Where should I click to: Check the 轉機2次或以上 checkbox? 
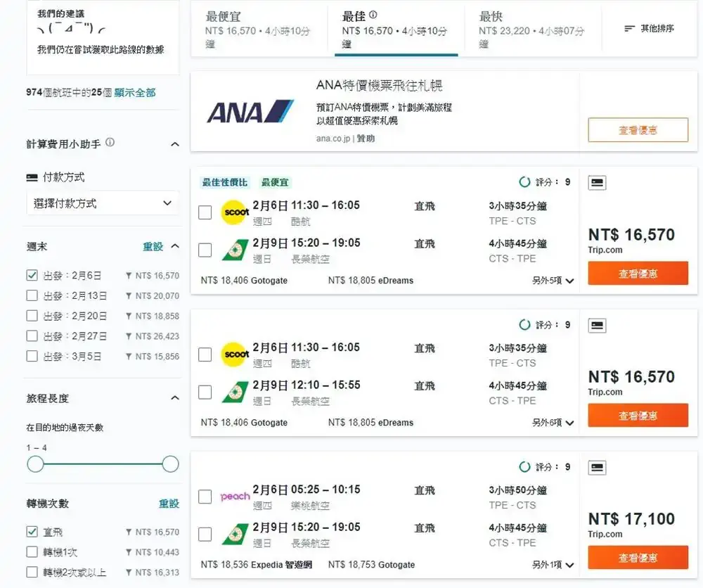[32, 572]
